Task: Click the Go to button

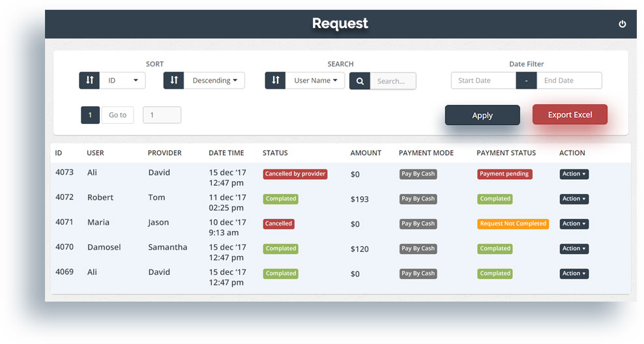Action: (x=117, y=115)
